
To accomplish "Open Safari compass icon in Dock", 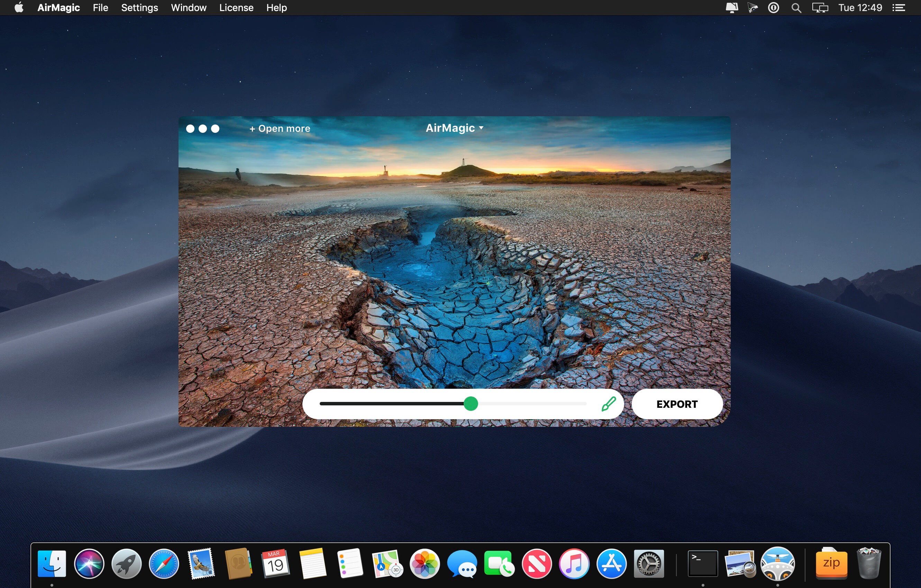I will click(x=164, y=563).
